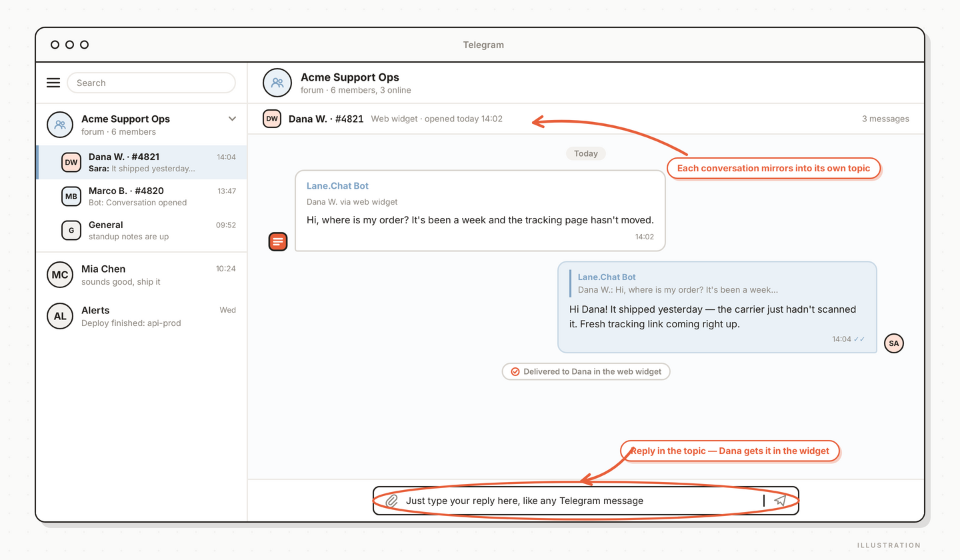960x560 pixels.
Task: Click the 'sounds good, ship it' preview text
Action: click(x=121, y=282)
